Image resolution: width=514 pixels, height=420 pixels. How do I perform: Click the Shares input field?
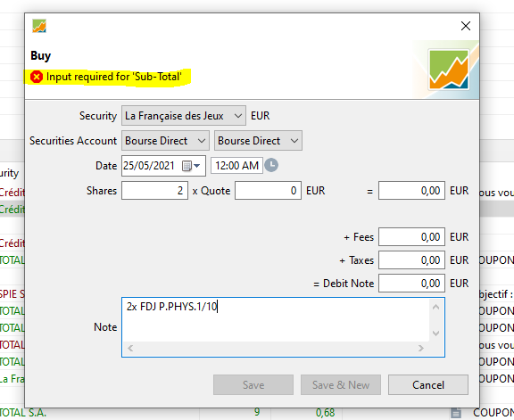[x=154, y=191]
